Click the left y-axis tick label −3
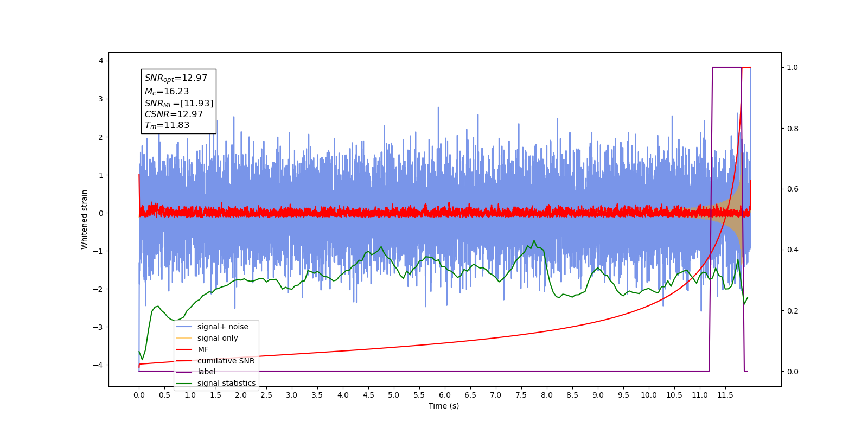This screenshot has height=434, width=868. [x=98, y=327]
